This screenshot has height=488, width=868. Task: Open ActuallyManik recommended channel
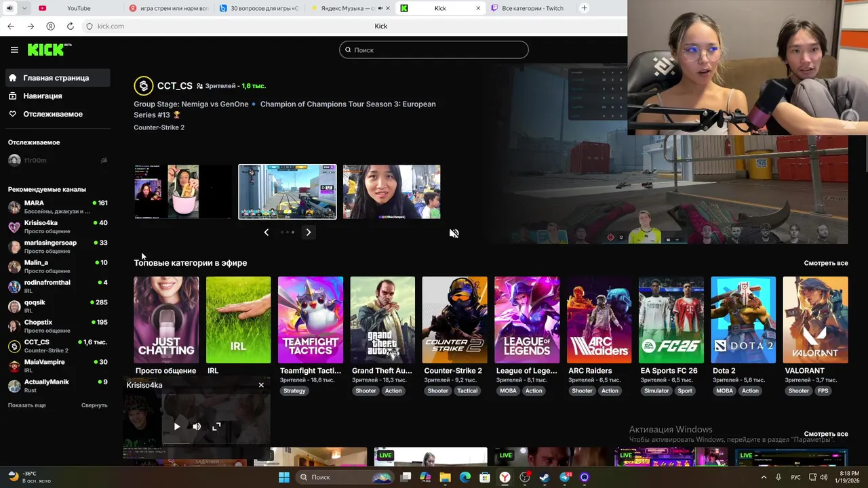58,386
